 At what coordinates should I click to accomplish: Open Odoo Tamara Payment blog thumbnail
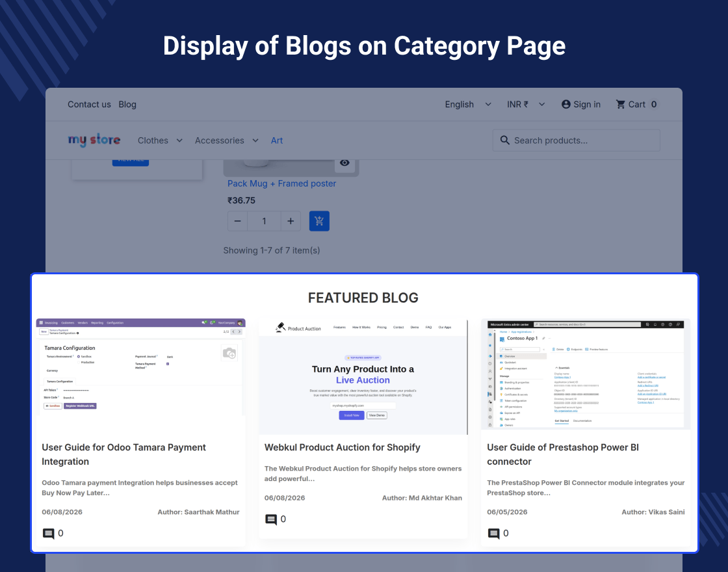tap(140, 367)
